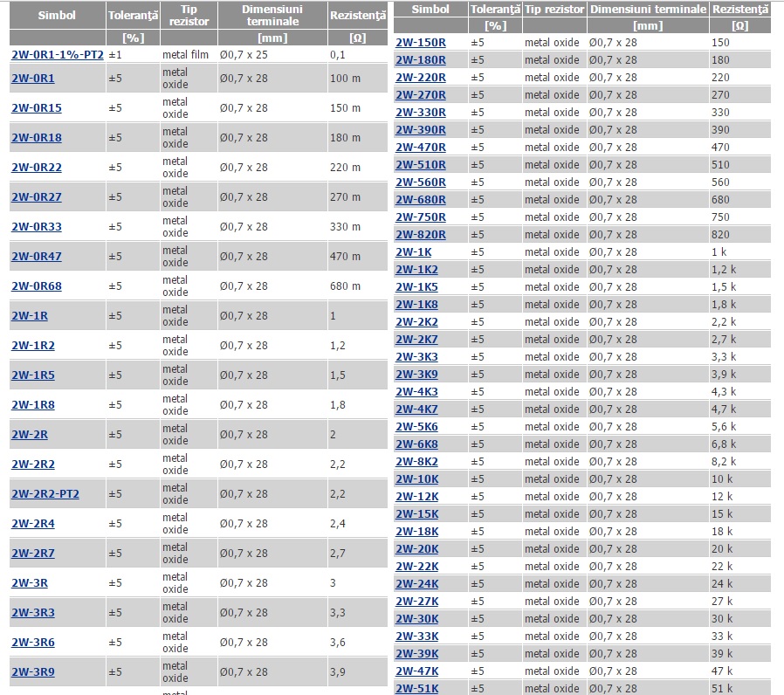Open the 2W-0R47 link
Viewport: 784px width, 695px height.
coord(37,257)
